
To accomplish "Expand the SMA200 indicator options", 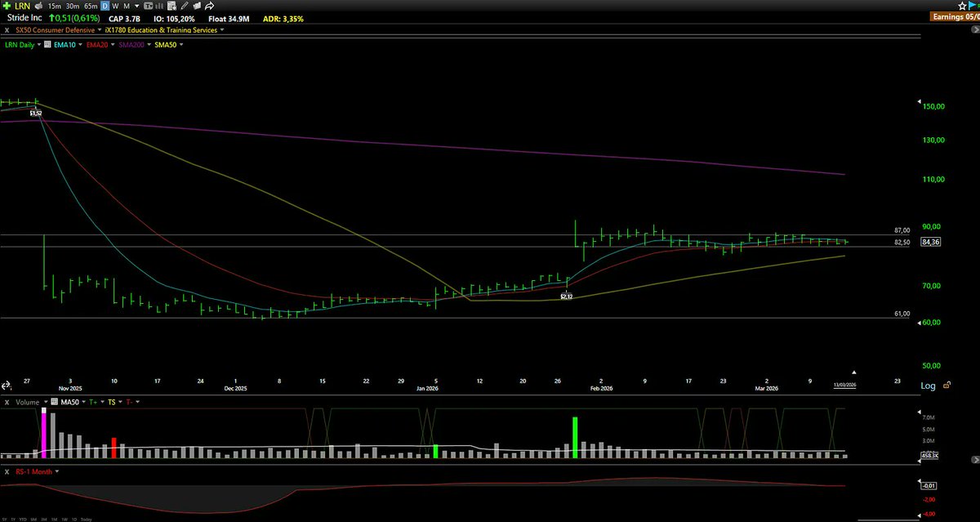I will (x=131, y=45).
